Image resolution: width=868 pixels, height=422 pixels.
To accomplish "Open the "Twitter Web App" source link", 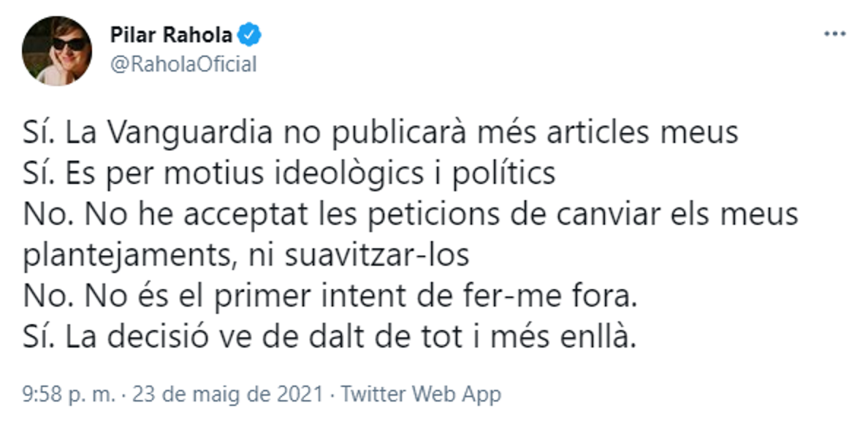I will tap(422, 395).
